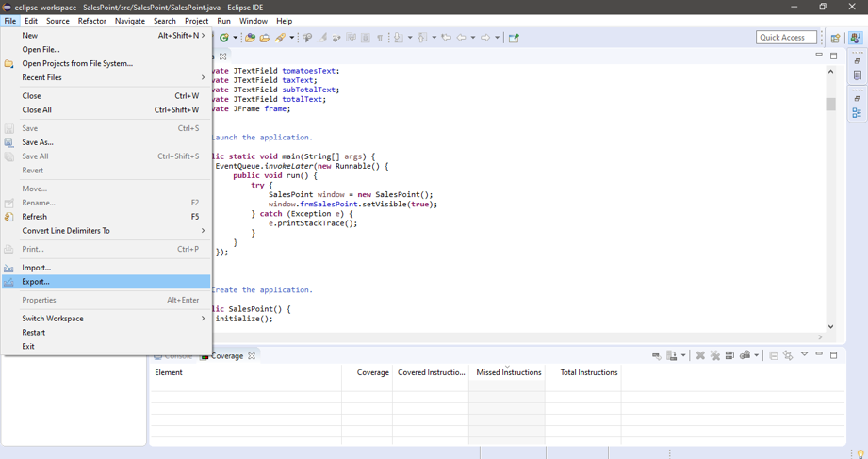Open the Navigate menu in menu bar
Viewport: 868px width, 459px height.
130,21
